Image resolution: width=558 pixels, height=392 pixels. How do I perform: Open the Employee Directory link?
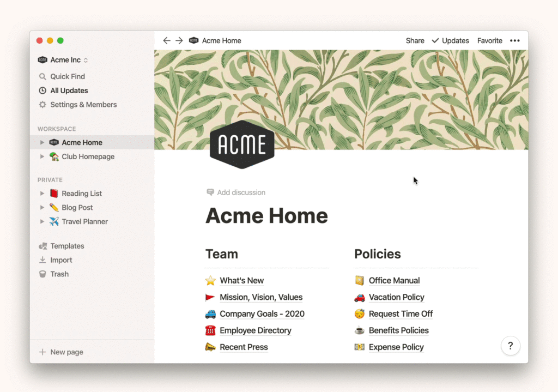256,330
